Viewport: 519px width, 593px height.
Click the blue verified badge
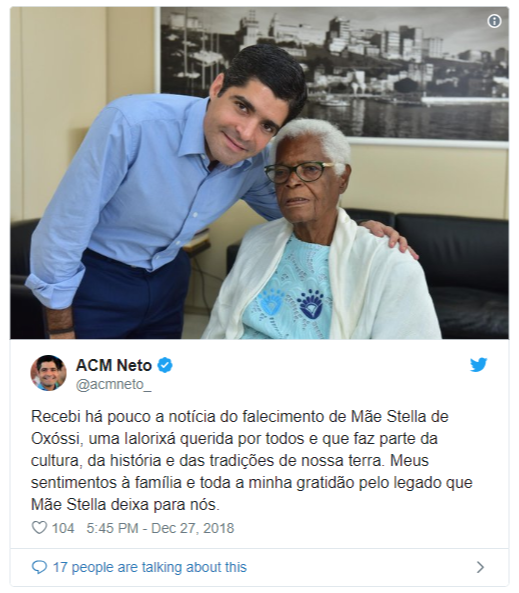pos(165,365)
